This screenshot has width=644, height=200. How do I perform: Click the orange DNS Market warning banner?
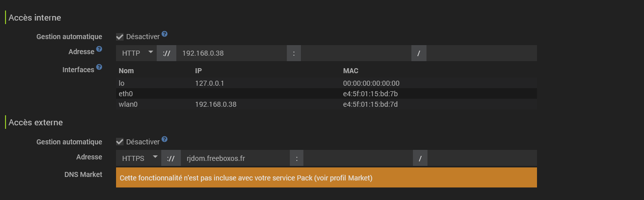(x=327, y=177)
